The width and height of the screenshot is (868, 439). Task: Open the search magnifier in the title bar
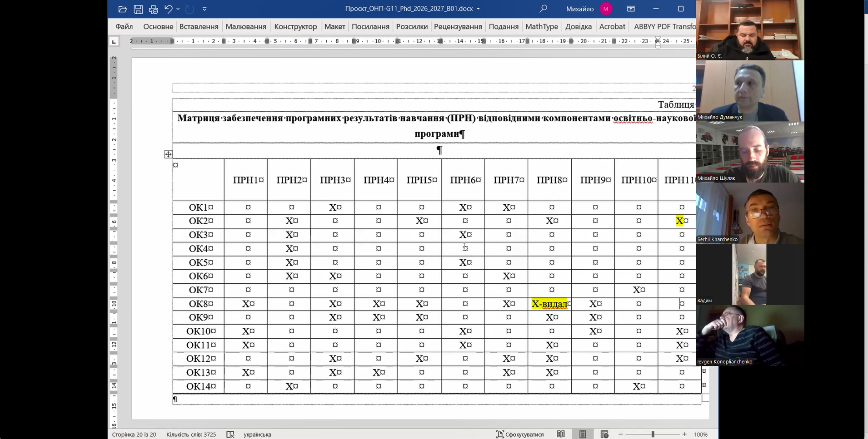point(543,9)
